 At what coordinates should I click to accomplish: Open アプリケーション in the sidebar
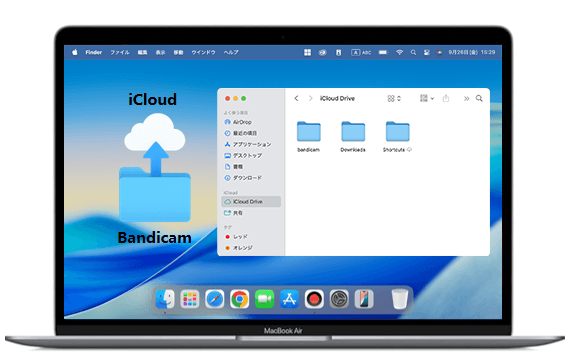coord(248,144)
